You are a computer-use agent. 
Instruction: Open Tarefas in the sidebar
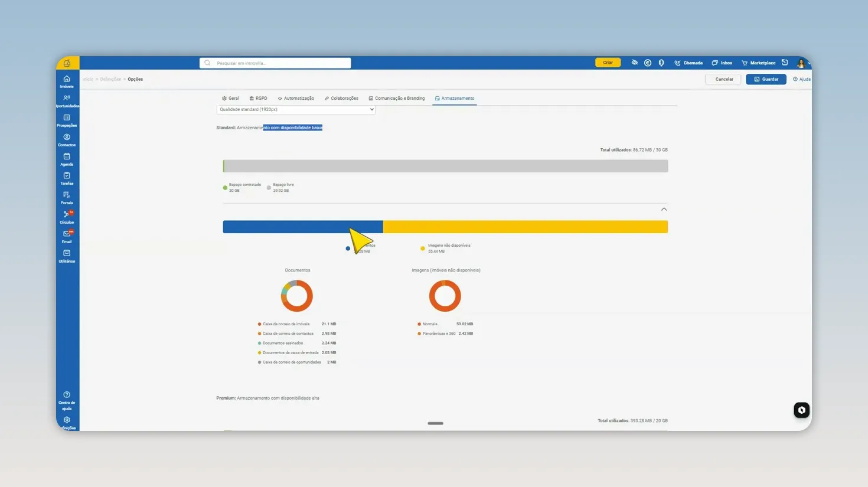point(67,179)
